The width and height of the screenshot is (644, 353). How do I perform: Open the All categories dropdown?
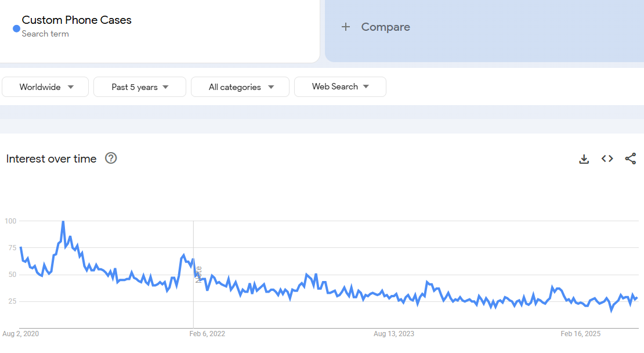coord(240,87)
